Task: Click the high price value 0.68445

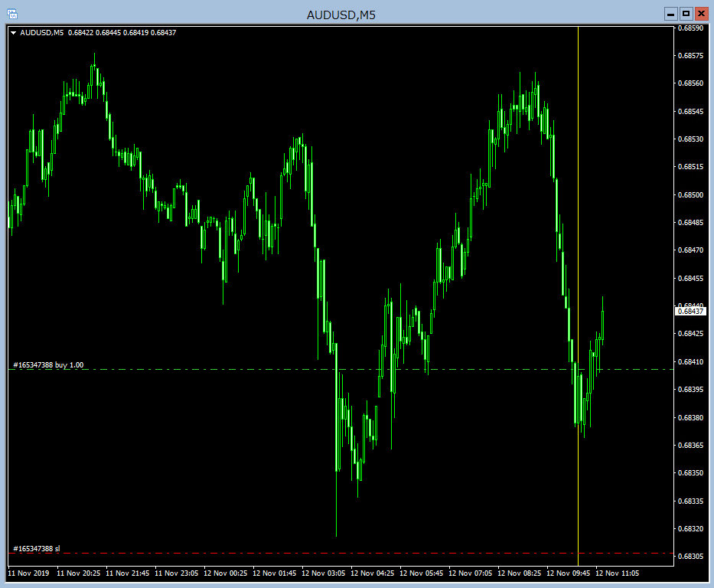Action: (109, 33)
